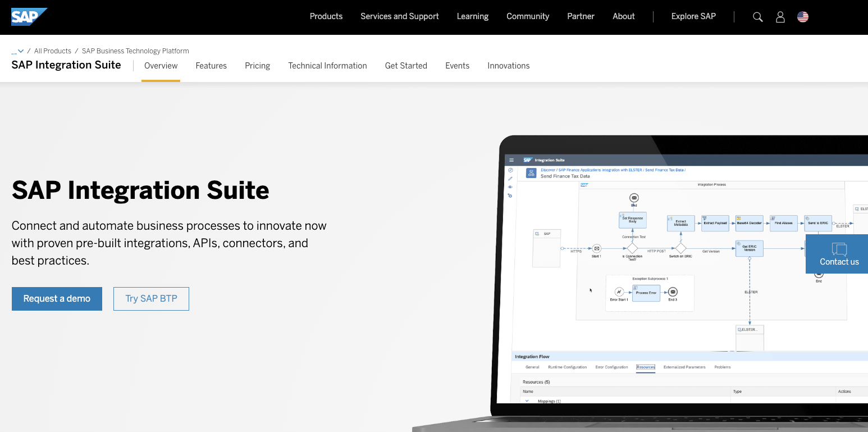The width and height of the screenshot is (868, 432).
Task: Open the US flag language selector
Action: click(x=803, y=17)
